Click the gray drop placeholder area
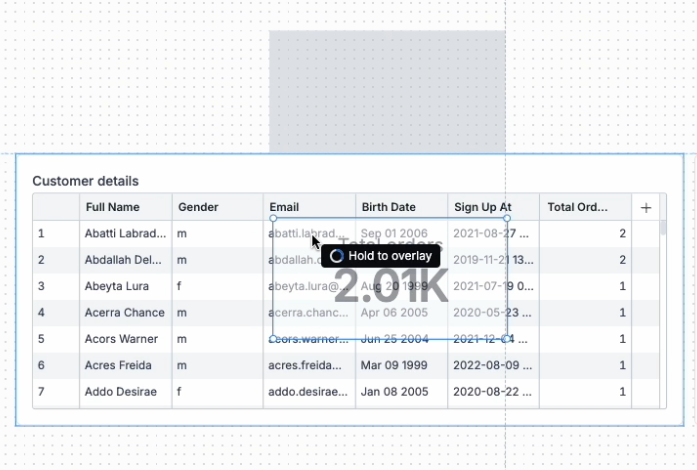 (386, 90)
